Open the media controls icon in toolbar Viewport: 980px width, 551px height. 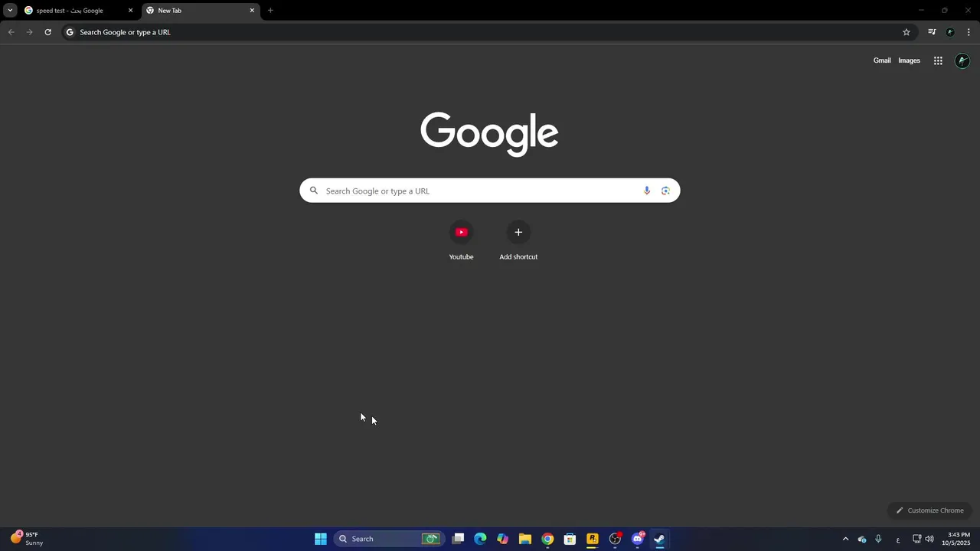[x=932, y=32]
